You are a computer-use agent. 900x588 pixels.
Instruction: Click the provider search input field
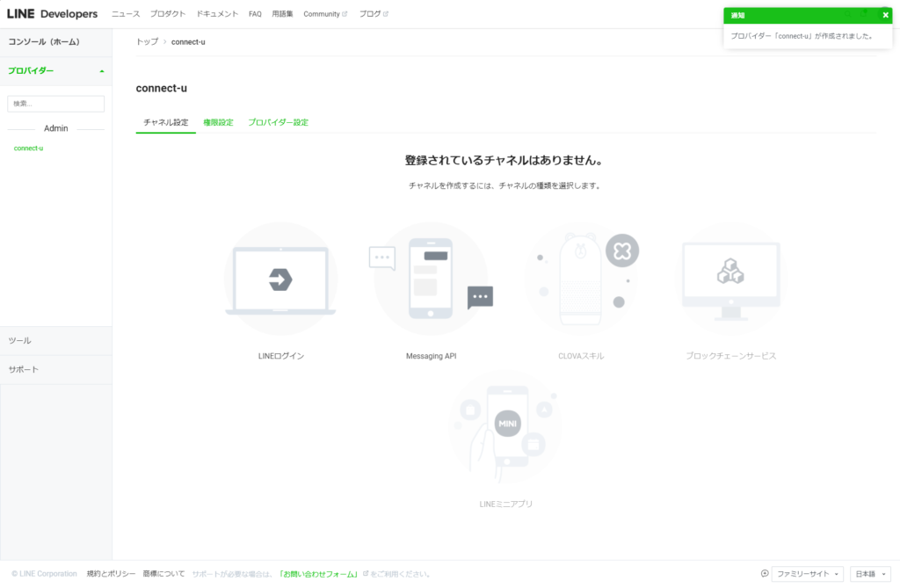tap(55, 104)
